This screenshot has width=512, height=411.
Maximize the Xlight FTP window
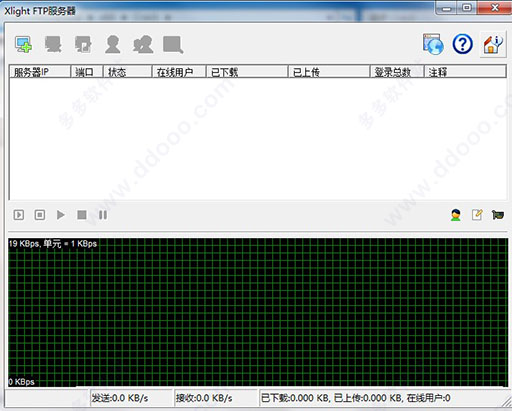pos(467,8)
